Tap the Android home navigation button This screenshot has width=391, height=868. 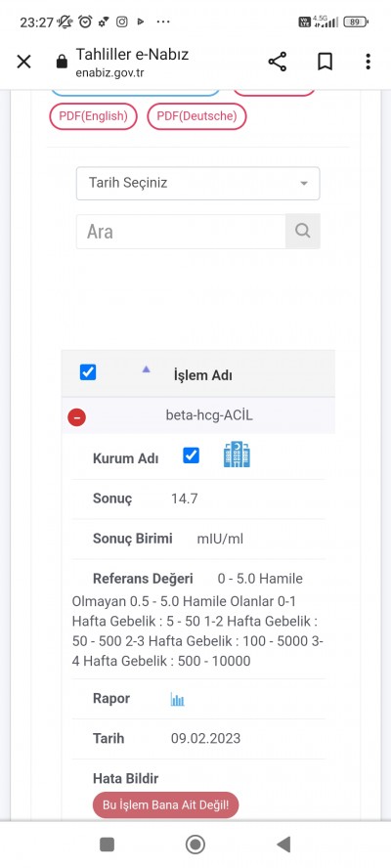195,845
